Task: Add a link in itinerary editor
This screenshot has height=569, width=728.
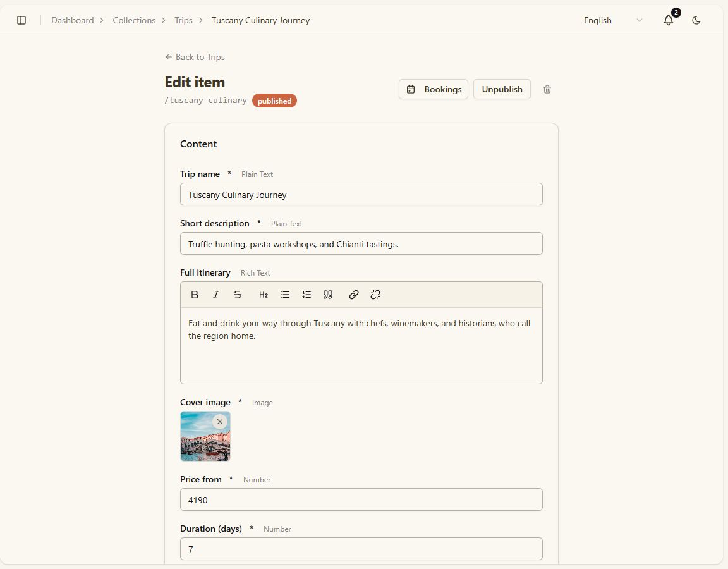Action: [354, 295]
